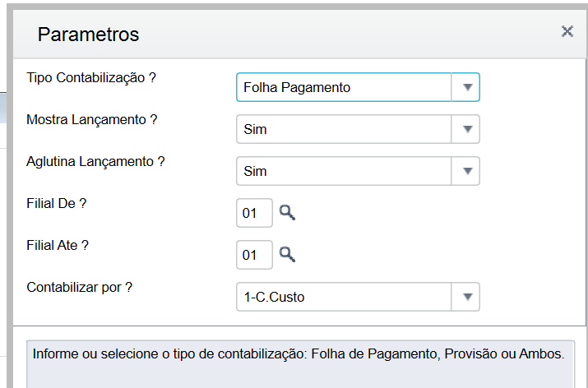The image size is (588, 388).
Task: Focus the Filial De input field
Action: 253,213
